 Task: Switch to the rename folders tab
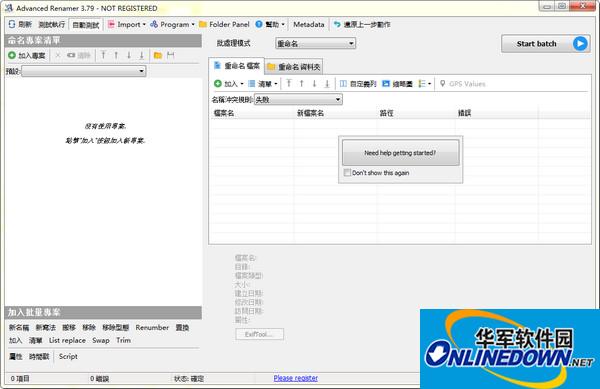[294, 67]
